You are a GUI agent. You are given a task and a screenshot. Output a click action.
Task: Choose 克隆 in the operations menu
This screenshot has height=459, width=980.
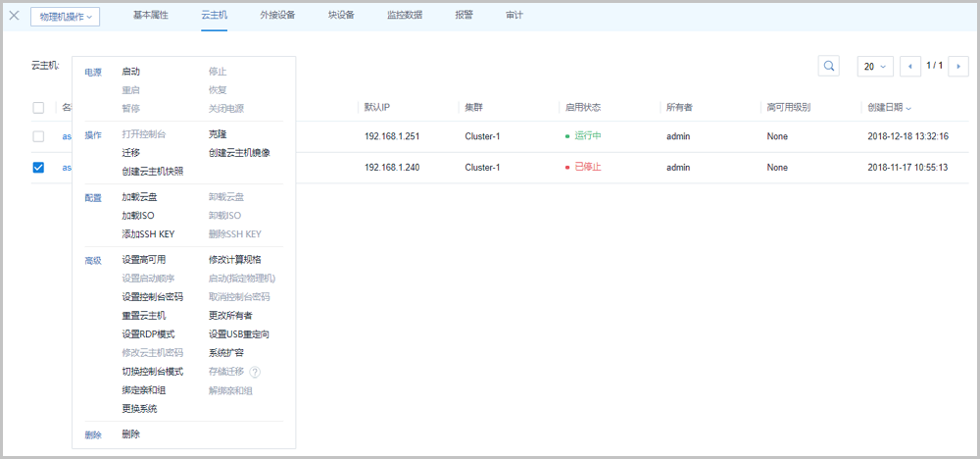tap(218, 133)
